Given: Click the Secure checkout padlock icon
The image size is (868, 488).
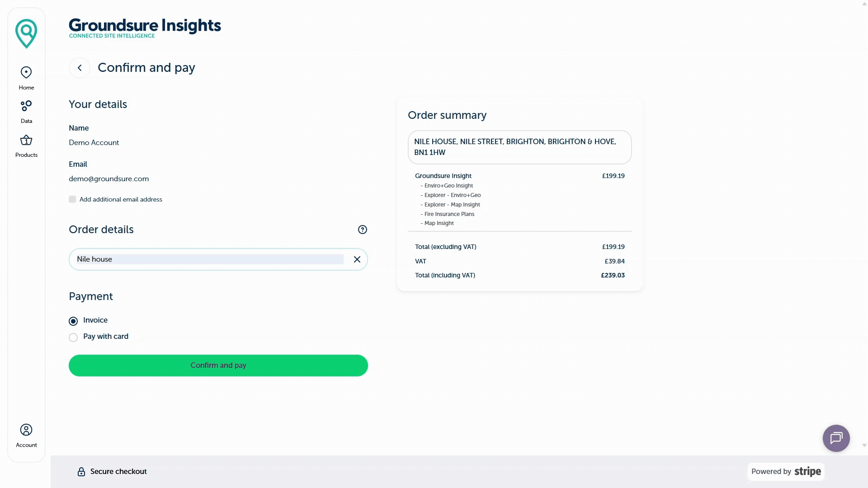Looking at the screenshot, I should pyautogui.click(x=81, y=472).
